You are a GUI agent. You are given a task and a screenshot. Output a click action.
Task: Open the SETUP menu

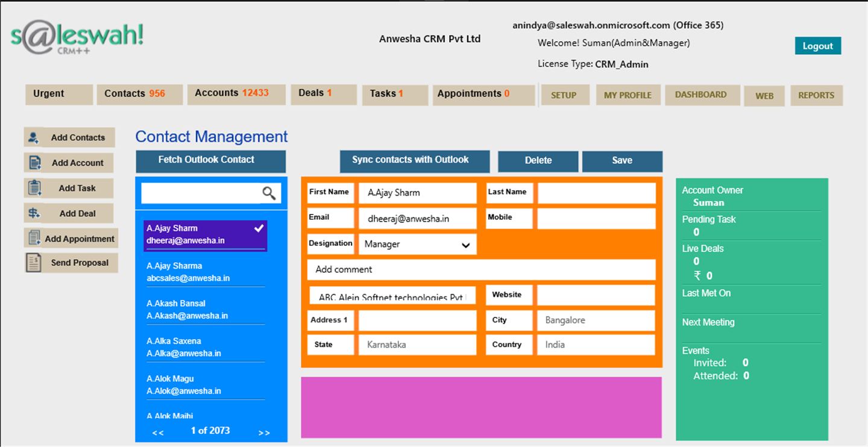click(565, 95)
